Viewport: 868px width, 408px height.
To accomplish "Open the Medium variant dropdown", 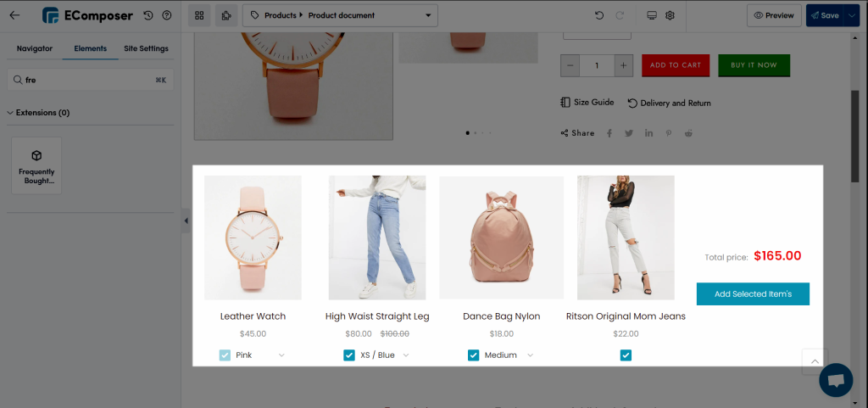I will 509,355.
